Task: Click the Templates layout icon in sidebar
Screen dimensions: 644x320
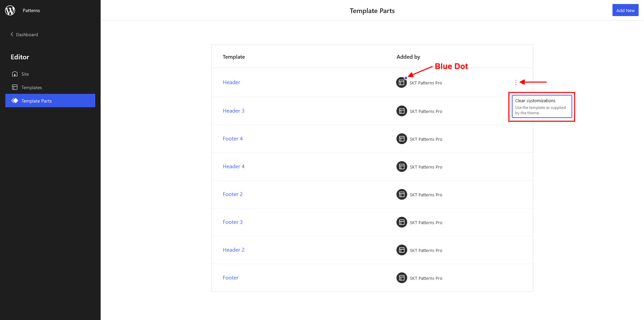Action: (x=15, y=87)
